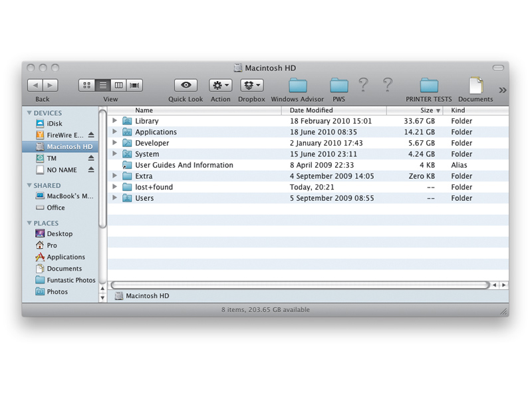The width and height of the screenshot is (532, 399).
Task: Click the horizontal scroll right arrow
Action: click(504, 285)
